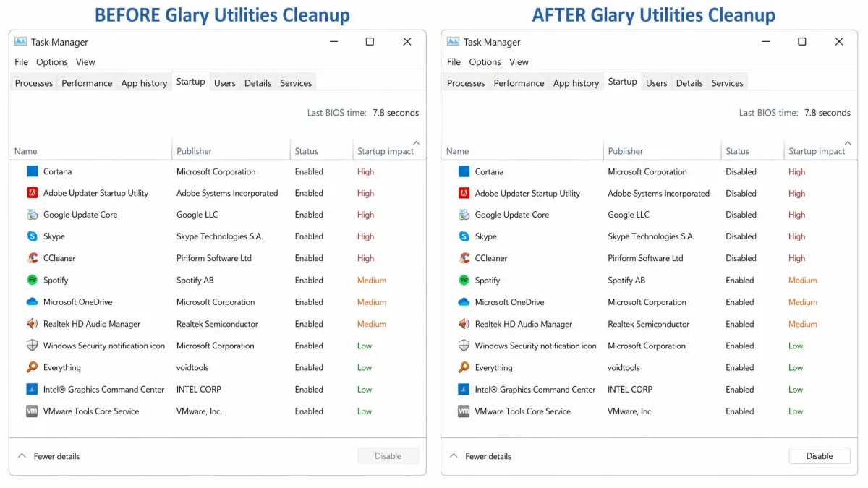Screen dimensions: 868x488
Task: Open the Options menu in the BEFORE Task Manager
Action: coord(52,62)
